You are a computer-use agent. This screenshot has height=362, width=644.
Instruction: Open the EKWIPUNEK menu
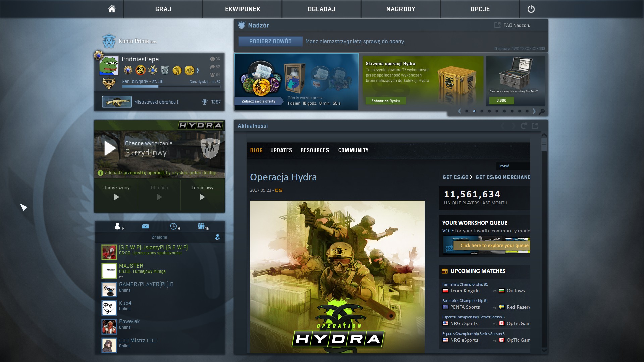243,9
